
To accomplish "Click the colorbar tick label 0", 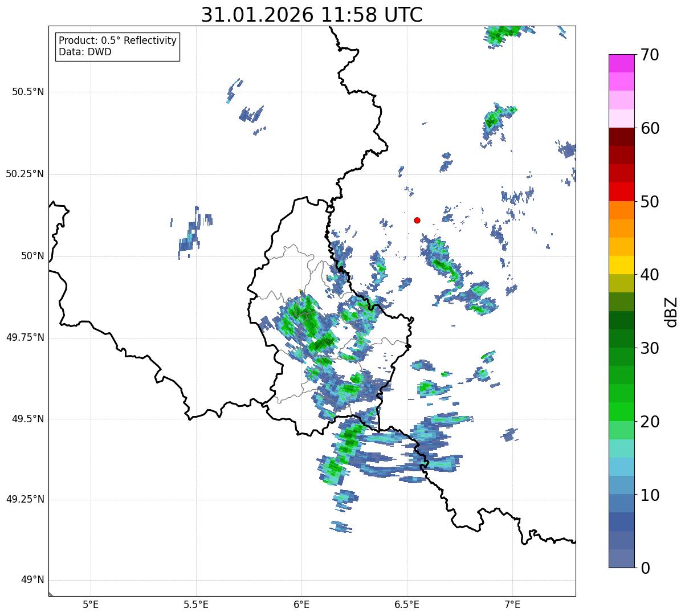I will pos(645,568).
